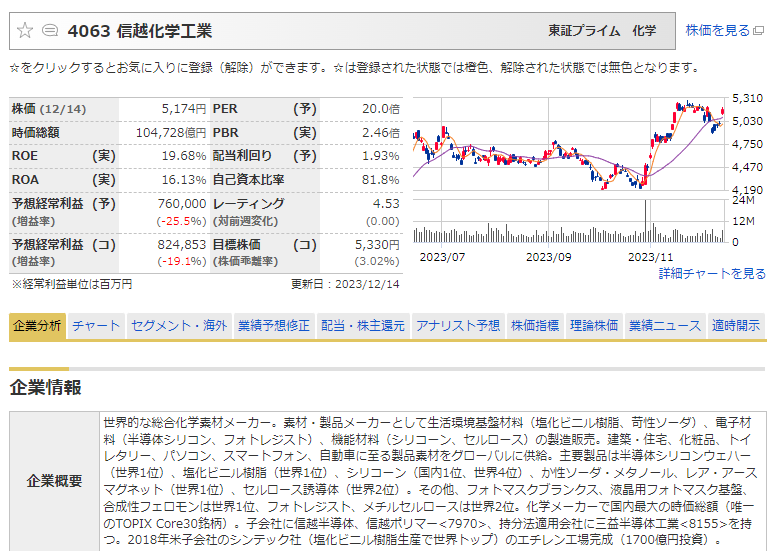Click the candlestick stock chart thumbnail

point(568,144)
